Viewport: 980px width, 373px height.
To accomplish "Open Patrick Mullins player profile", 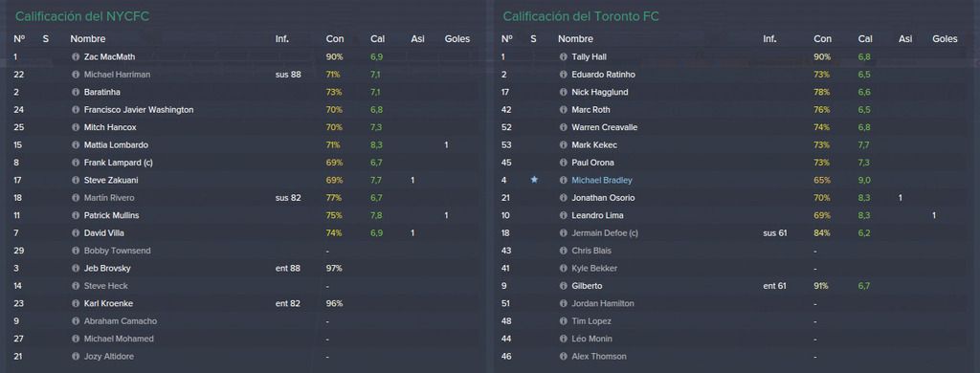I will coord(111,215).
